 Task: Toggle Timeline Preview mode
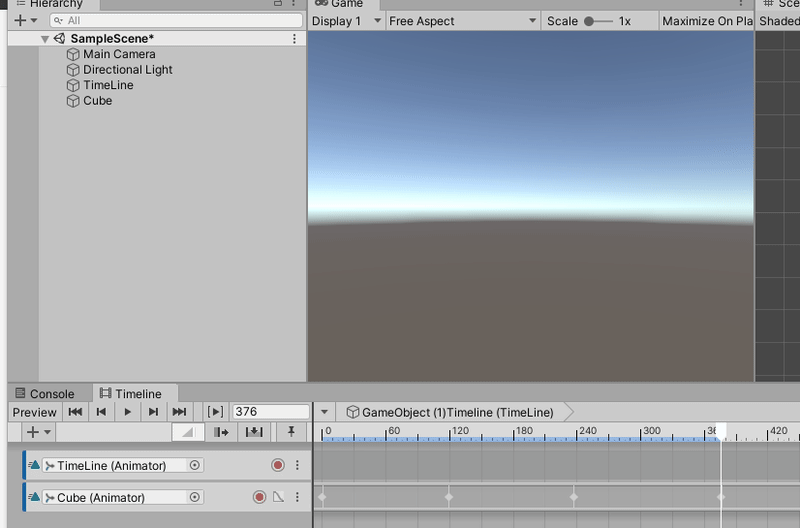35,412
